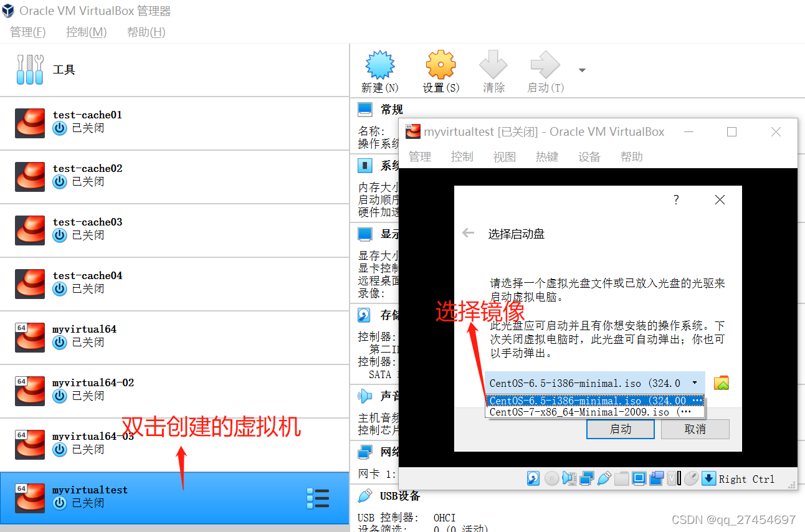Click audio status bar icon
Screen dimensions: 805x532
[x=569, y=478]
